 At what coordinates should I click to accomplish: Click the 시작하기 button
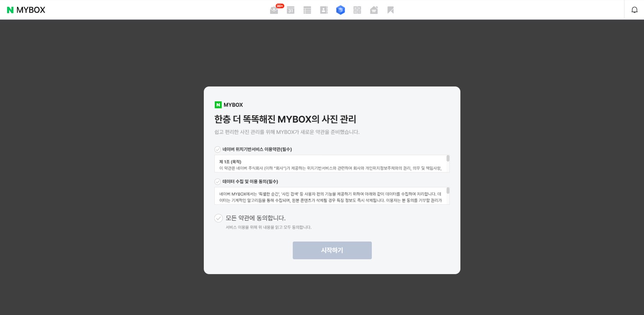[332, 250]
